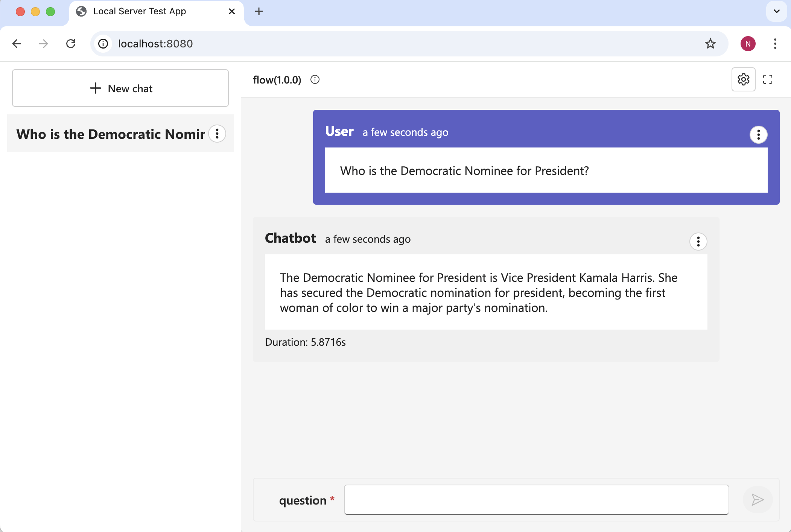Open the User message options menu
791x532 pixels.
[758, 134]
